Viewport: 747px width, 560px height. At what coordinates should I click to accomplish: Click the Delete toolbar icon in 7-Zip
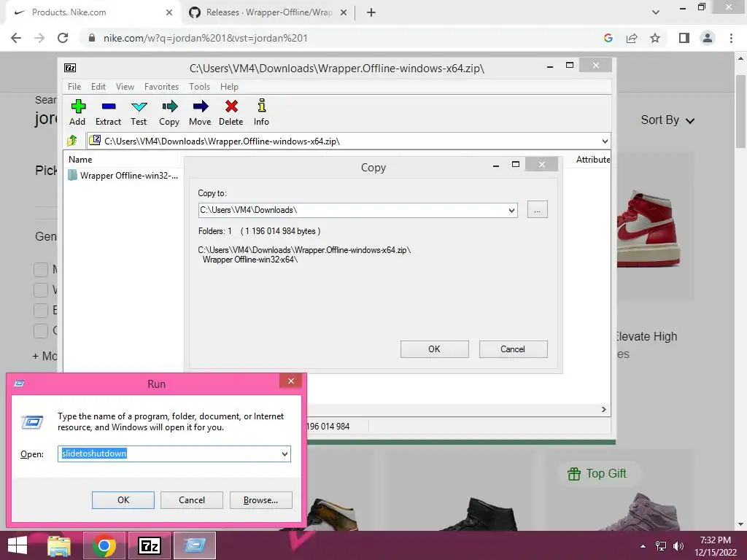click(x=231, y=112)
